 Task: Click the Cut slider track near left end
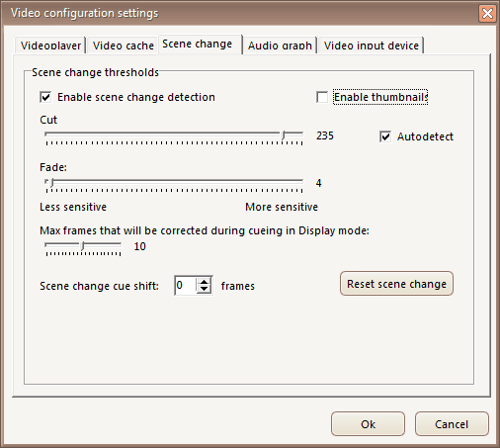pos(66,134)
